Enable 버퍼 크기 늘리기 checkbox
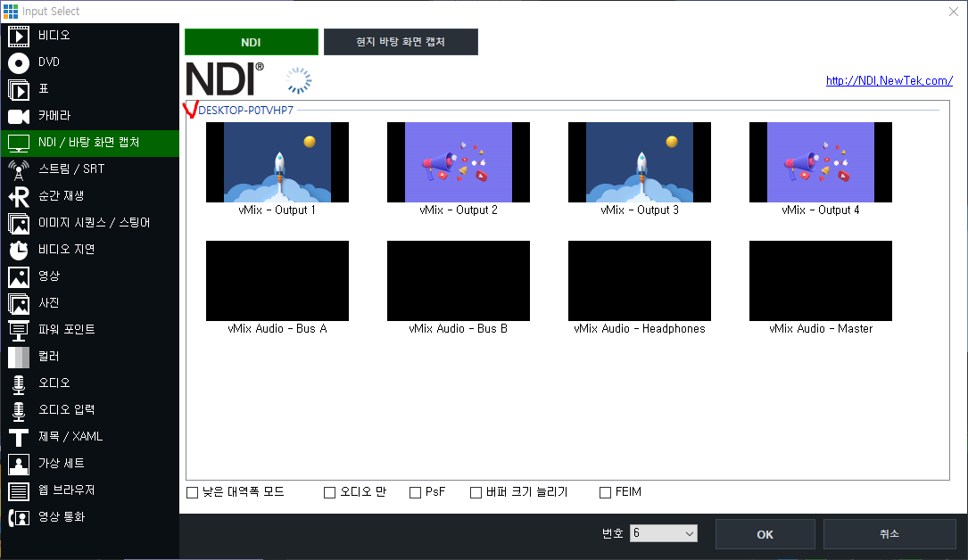 [x=476, y=492]
